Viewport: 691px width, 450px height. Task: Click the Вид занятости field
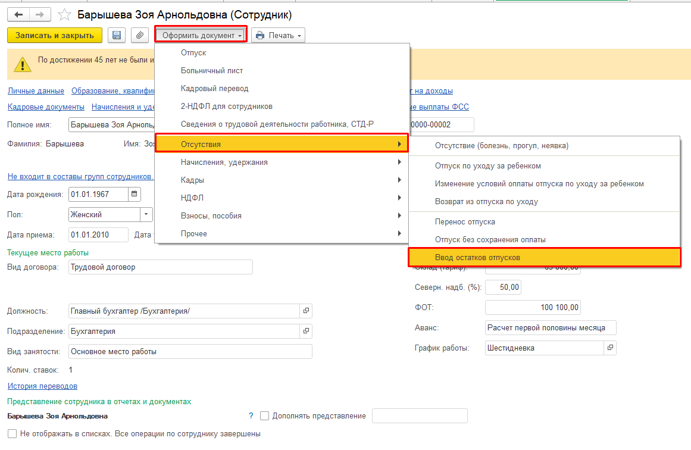click(x=190, y=351)
